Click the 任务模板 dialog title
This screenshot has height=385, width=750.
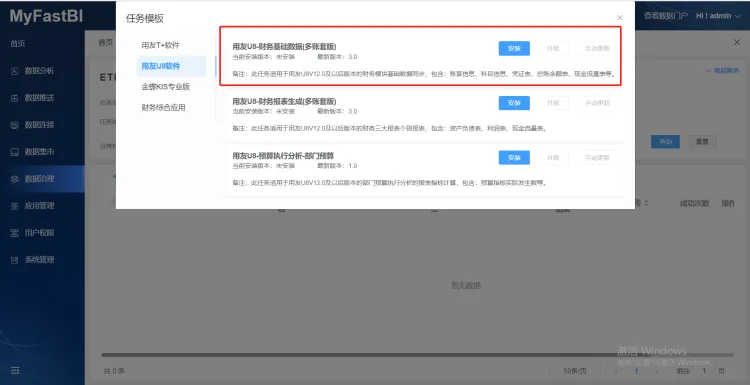tap(145, 19)
